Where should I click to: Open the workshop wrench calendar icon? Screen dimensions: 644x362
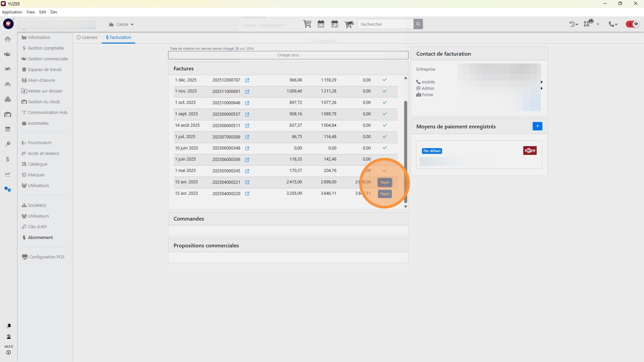click(x=335, y=24)
